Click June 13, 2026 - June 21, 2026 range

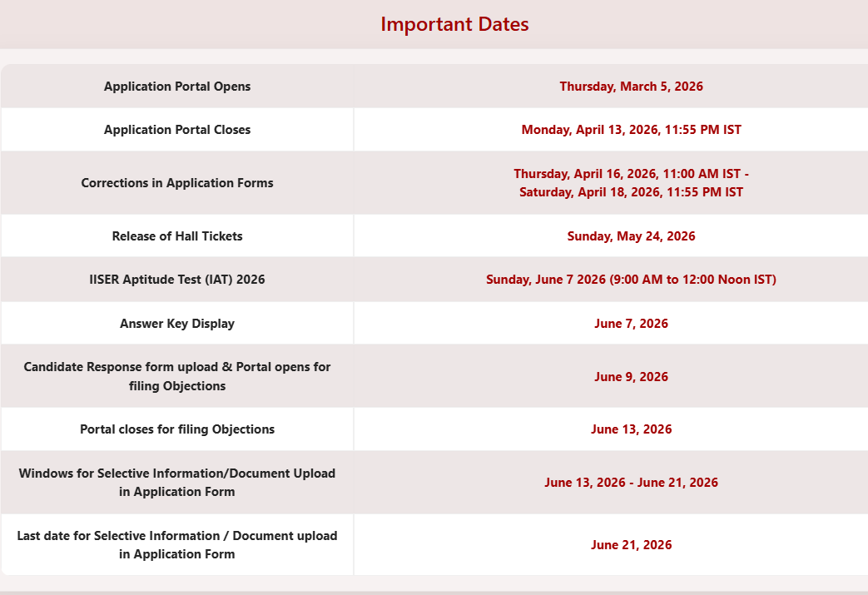[631, 482]
